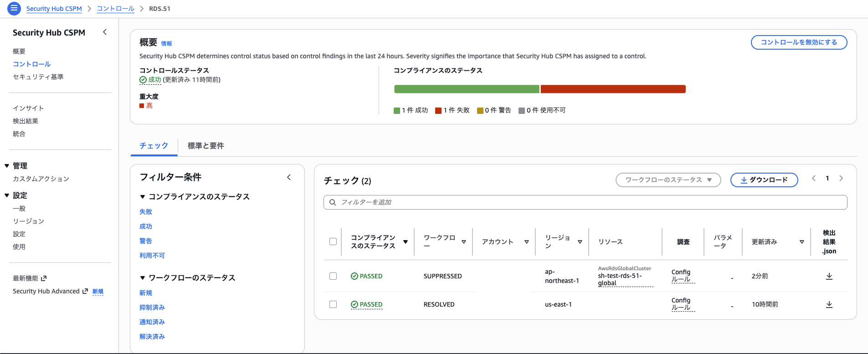Open the ワークフローのステータス dropdown
Screen dimensions: 868x354
click(668, 180)
